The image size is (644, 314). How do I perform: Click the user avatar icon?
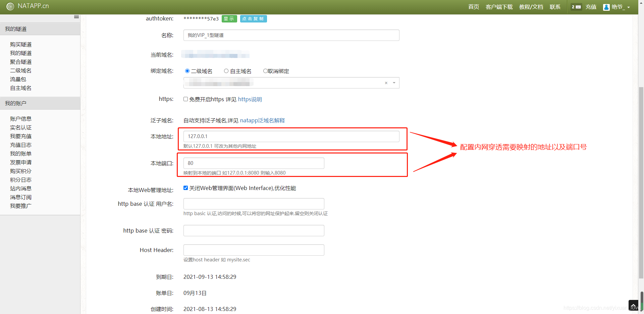pos(606,7)
